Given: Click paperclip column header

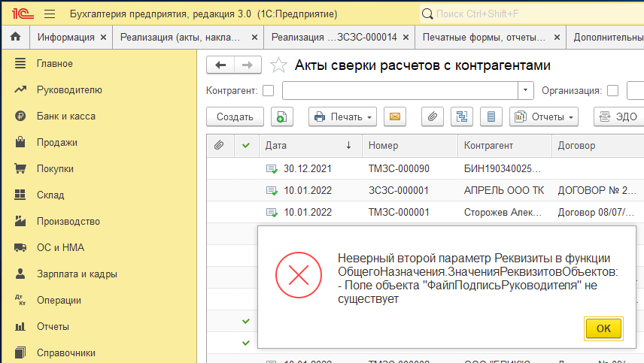Looking at the screenshot, I should point(220,145).
